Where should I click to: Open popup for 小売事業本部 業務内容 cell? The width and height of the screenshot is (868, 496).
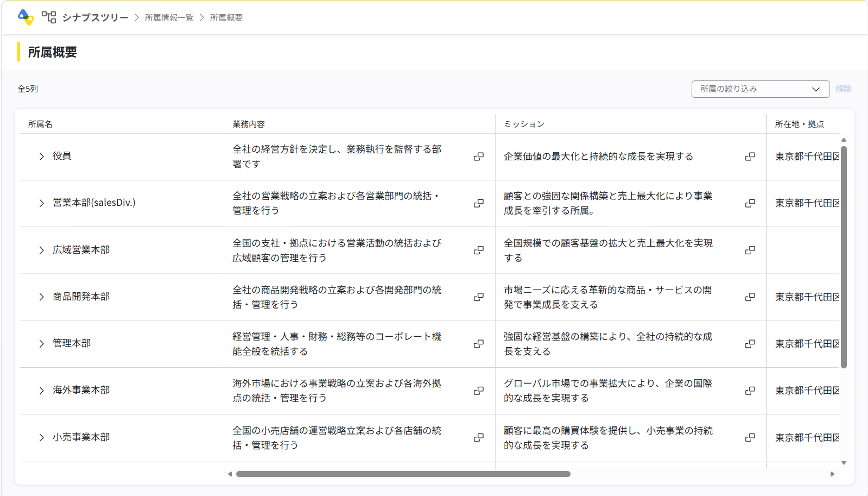(479, 437)
